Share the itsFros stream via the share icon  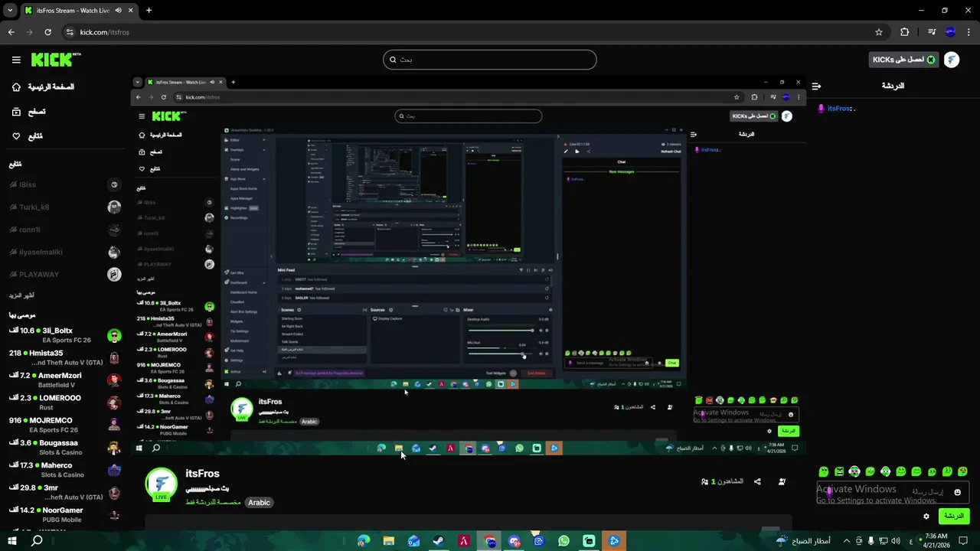click(x=757, y=481)
